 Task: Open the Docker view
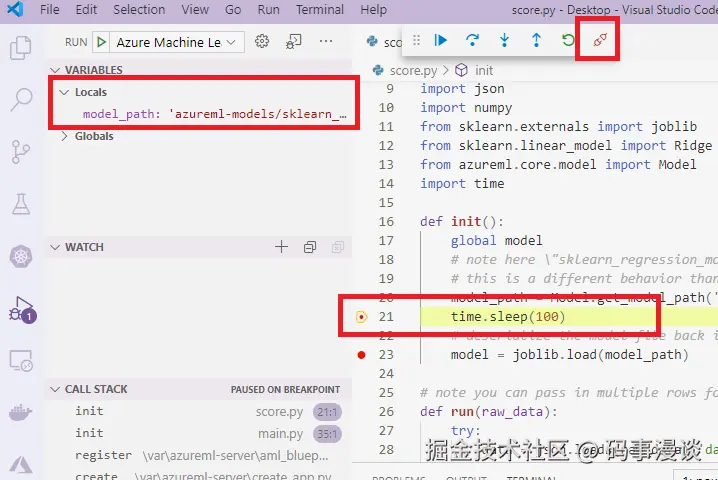click(21, 413)
